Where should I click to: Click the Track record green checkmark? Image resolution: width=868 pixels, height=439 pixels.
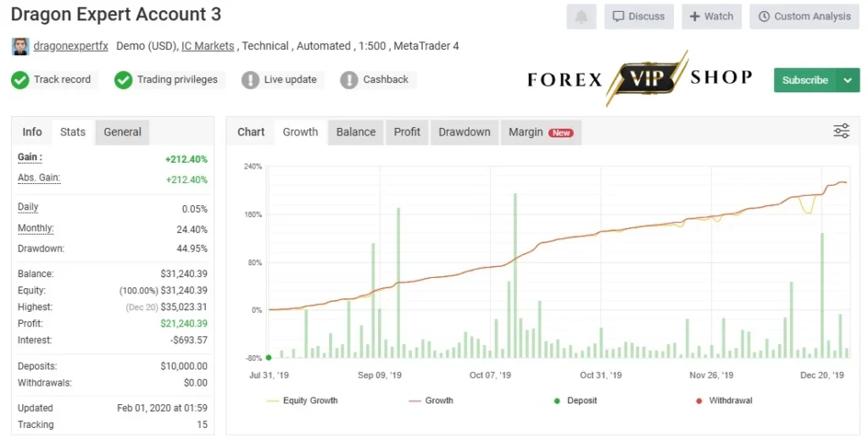[20, 81]
